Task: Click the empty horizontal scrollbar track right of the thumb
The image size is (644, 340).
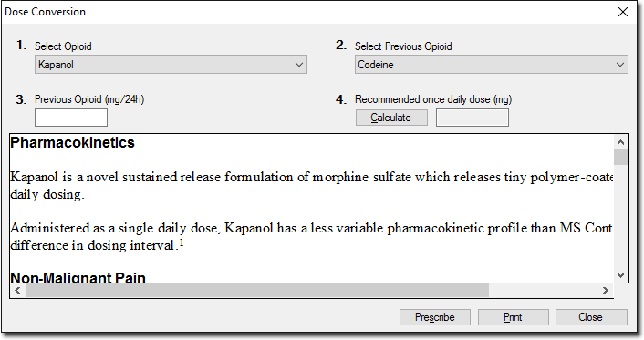Action: point(544,290)
